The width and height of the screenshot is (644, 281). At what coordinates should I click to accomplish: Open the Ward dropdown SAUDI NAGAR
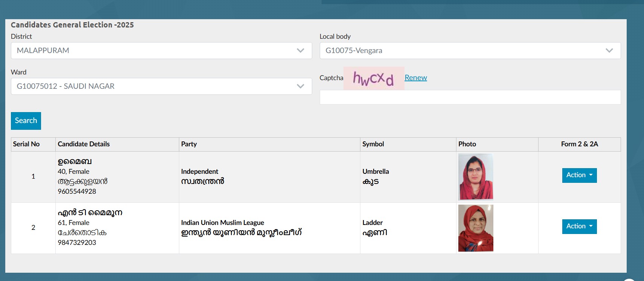pyautogui.click(x=161, y=86)
